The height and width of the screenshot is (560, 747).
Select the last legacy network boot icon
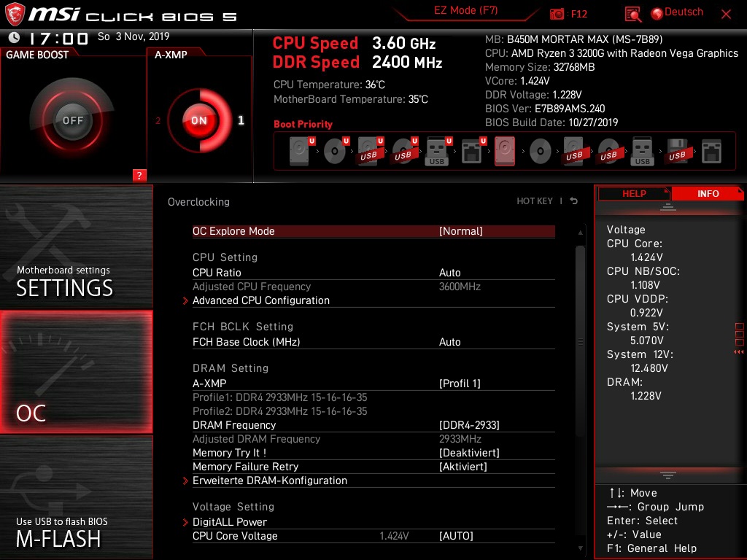coord(712,152)
